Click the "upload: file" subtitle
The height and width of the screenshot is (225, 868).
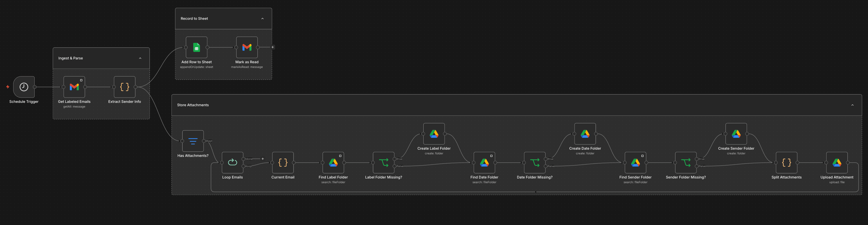click(x=837, y=182)
